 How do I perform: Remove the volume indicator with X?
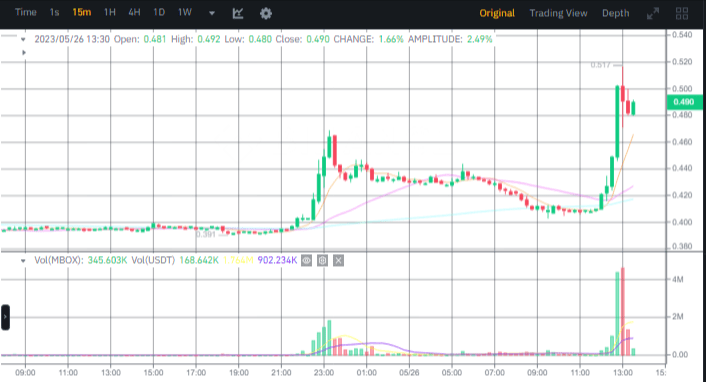point(339,260)
